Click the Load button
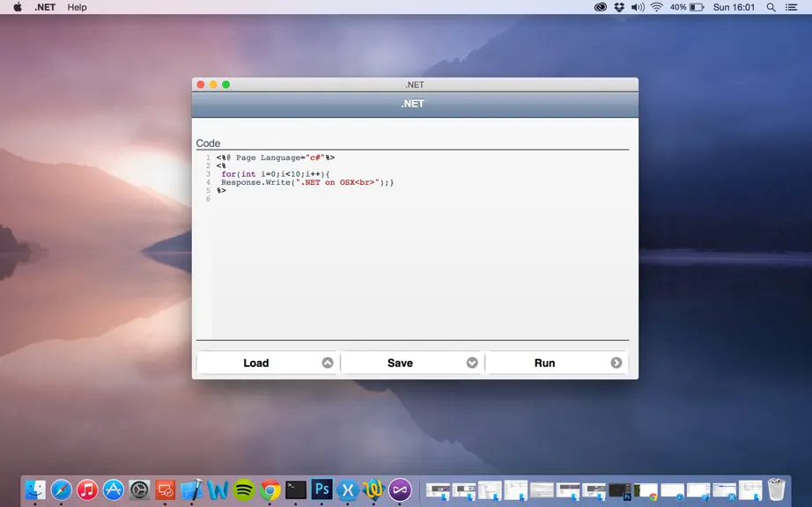Viewport: 812px width, 507px height. 268,363
